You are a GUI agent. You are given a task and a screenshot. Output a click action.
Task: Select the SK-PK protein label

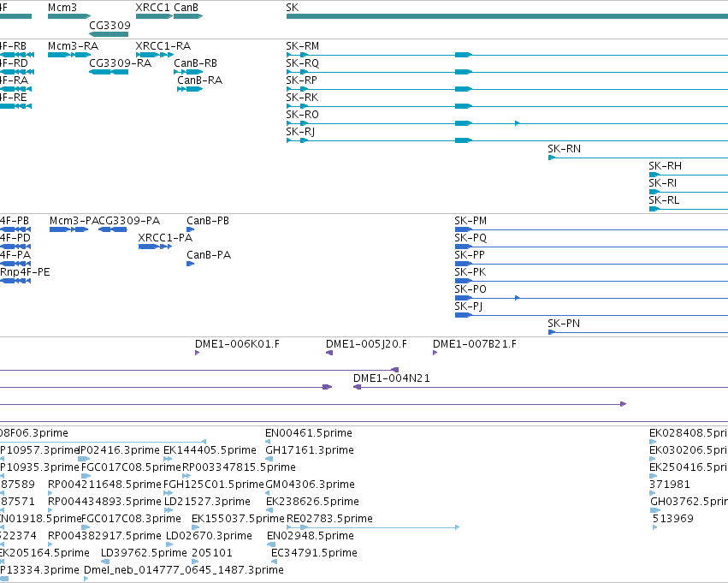pyautogui.click(x=471, y=272)
